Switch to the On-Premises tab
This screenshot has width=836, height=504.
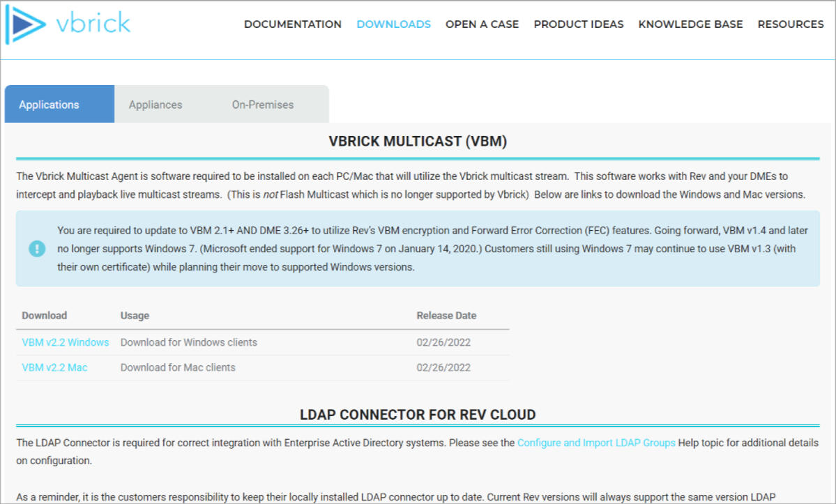click(x=262, y=104)
